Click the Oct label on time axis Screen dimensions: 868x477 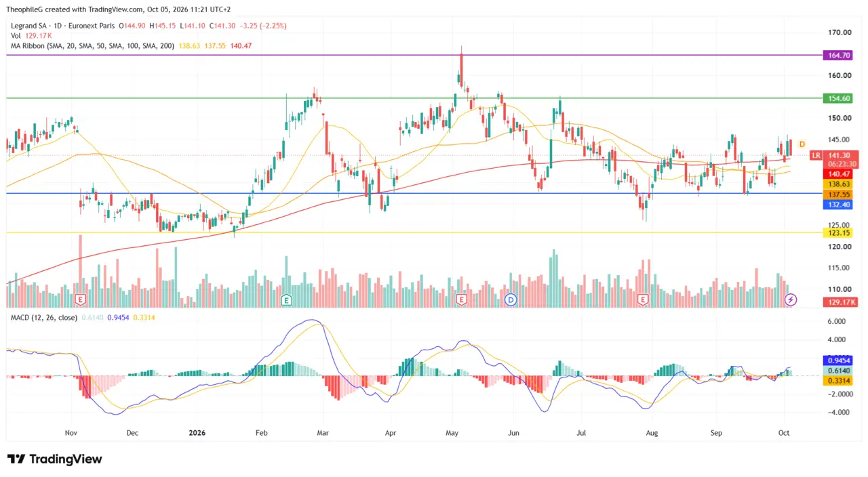tap(784, 432)
